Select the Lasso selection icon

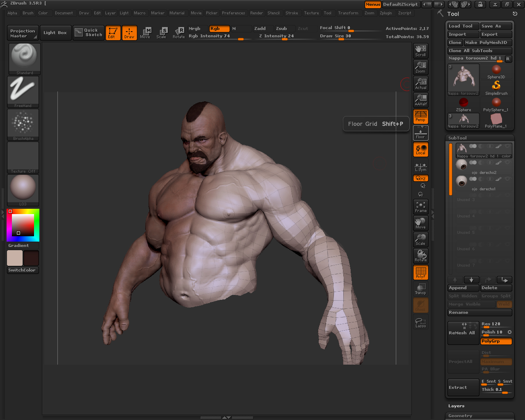tap(421, 323)
